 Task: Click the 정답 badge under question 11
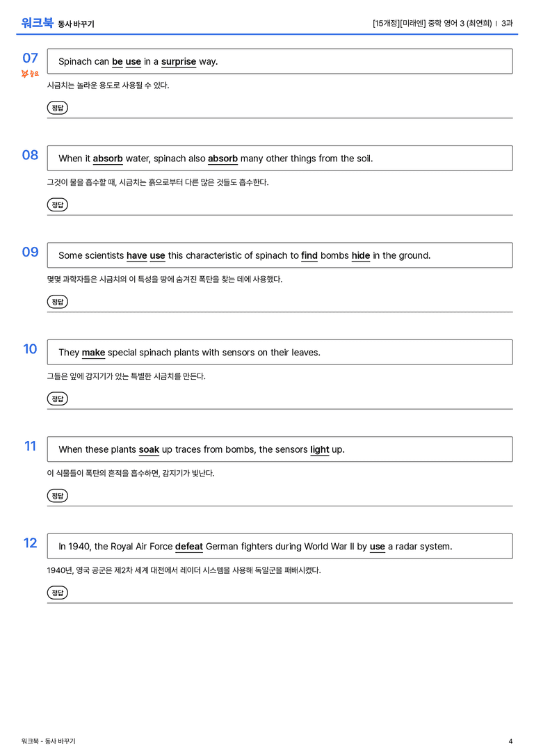click(57, 495)
